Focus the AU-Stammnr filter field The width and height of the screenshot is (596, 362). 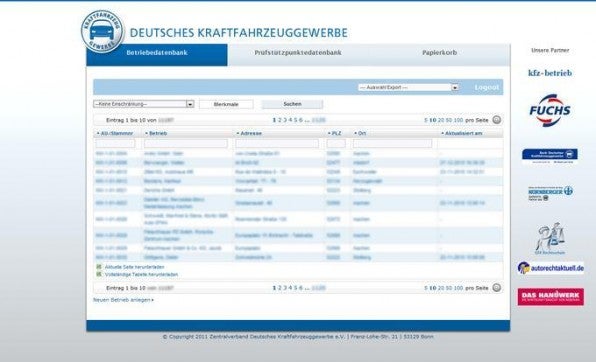tap(115, 143)
